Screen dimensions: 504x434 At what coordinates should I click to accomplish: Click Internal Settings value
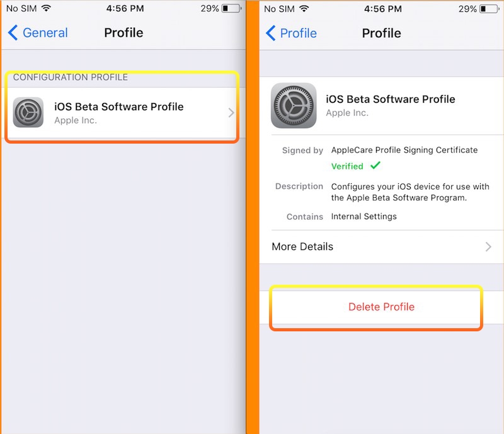point(364,216)
